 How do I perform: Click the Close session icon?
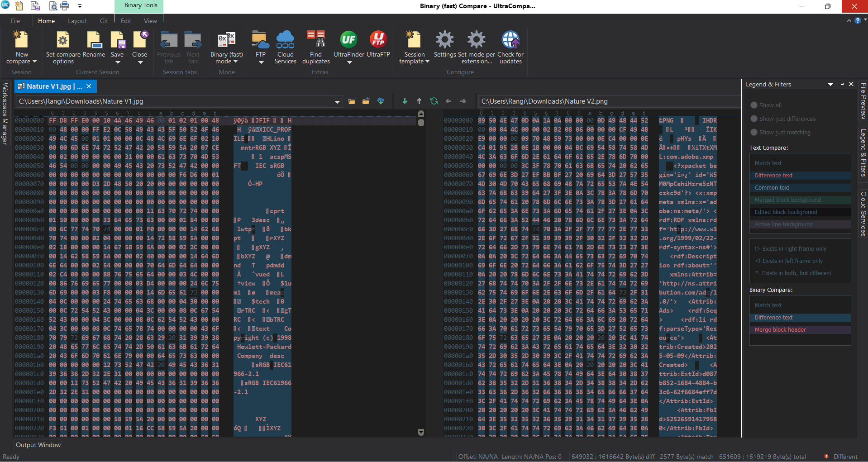[140, 40]
